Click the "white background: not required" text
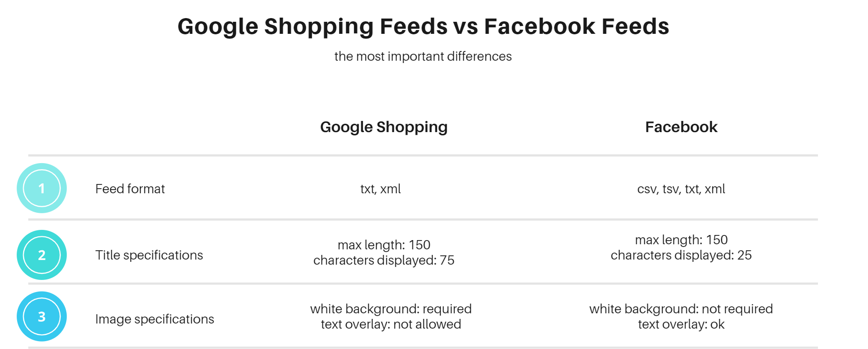The height and width of the screenshot is (349, 868). pyautogui.click(x=681, y=309)
